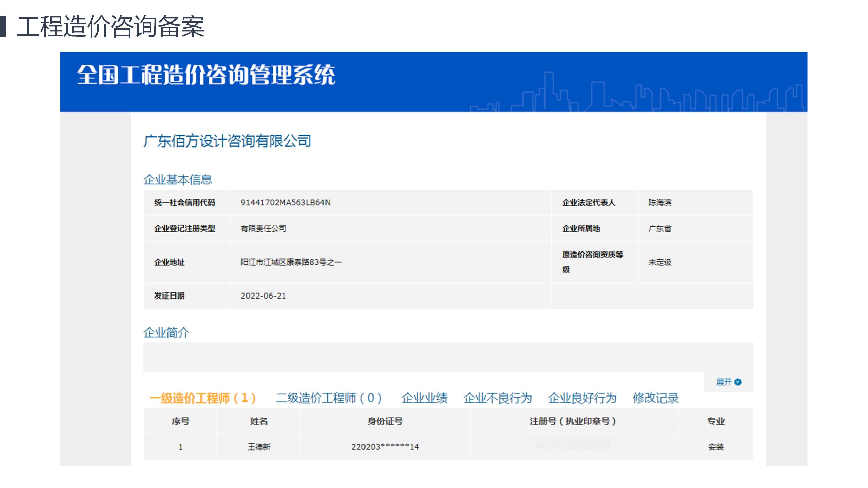
Task: Click row number 1 in engineer table
Action: [180, 447]
